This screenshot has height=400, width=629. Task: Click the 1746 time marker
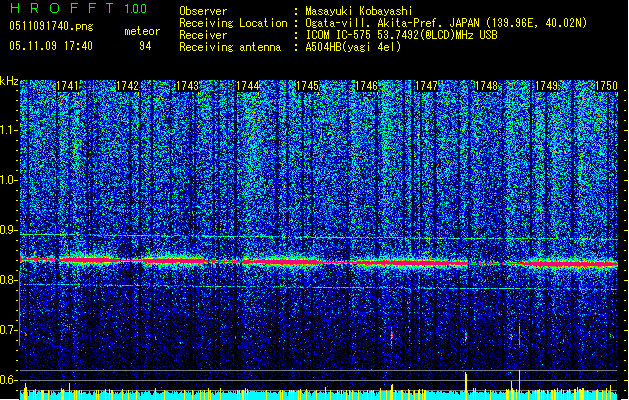point(367,87)
